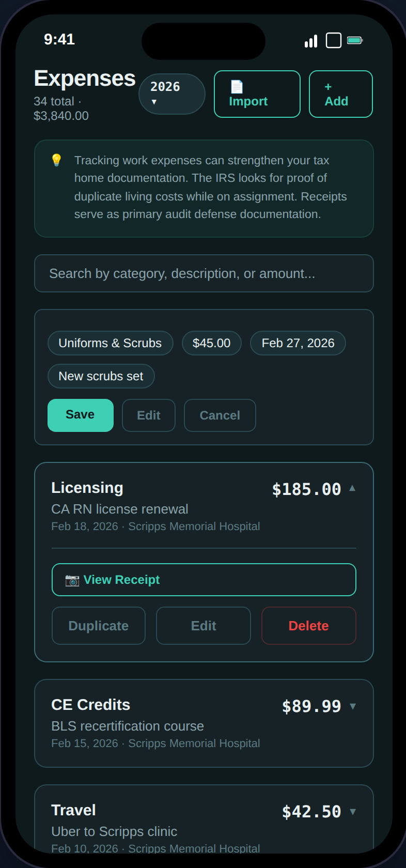Viewport: 406px width, 868px height.
Task: Save the edited expense entry
Action: (80, 415)
